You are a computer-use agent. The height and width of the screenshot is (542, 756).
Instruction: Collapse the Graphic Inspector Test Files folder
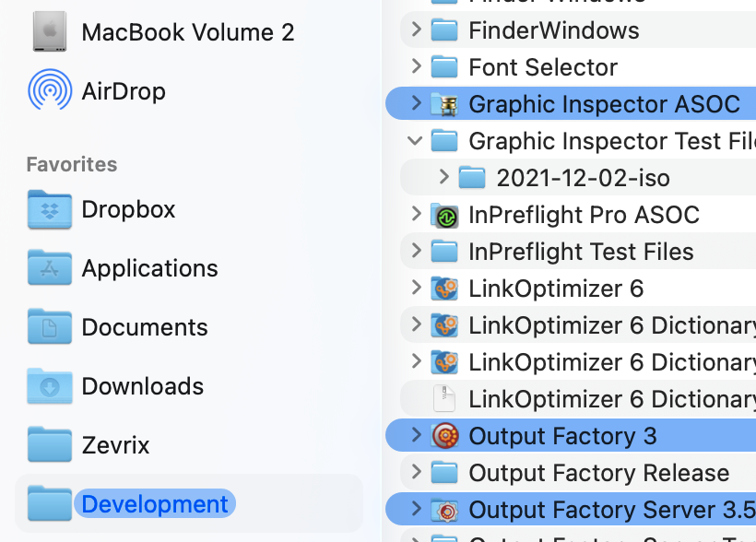pos(416,141)
